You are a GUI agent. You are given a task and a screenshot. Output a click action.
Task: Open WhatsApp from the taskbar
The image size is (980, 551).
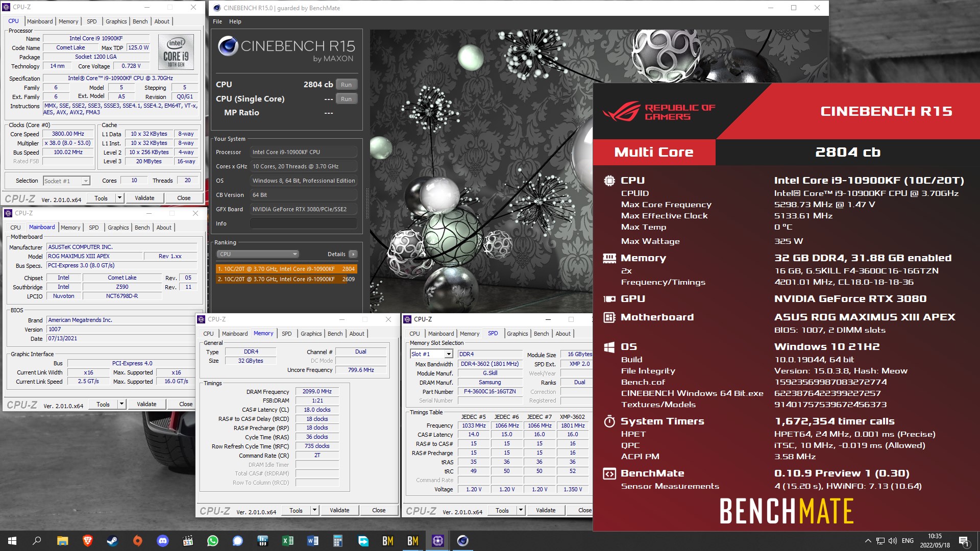click(x=213, y=541)
